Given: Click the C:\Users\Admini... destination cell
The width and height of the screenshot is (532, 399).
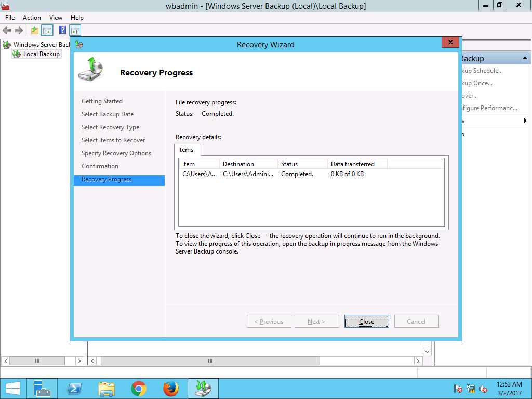Looking at the screenshot, I should 248,174.
